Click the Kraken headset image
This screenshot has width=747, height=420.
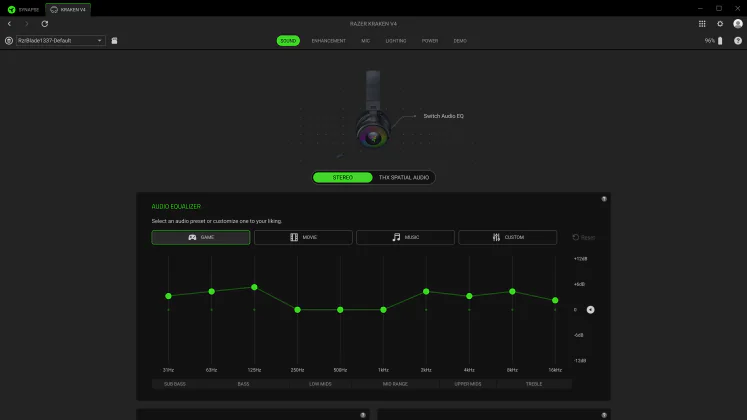pos(373,110)
